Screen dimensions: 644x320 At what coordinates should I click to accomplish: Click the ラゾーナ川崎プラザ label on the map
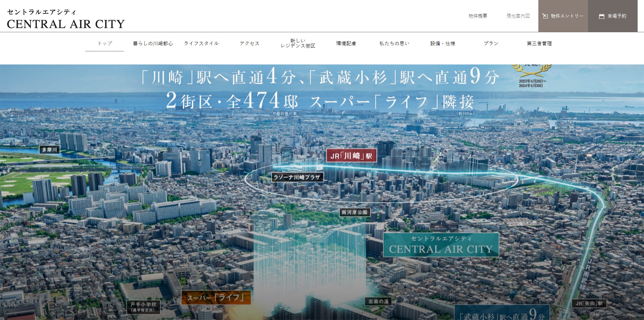[297, 177]
